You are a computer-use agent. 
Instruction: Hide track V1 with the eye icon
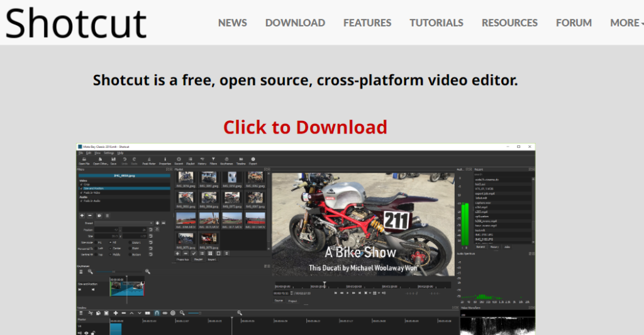click(x=86, y=333)
